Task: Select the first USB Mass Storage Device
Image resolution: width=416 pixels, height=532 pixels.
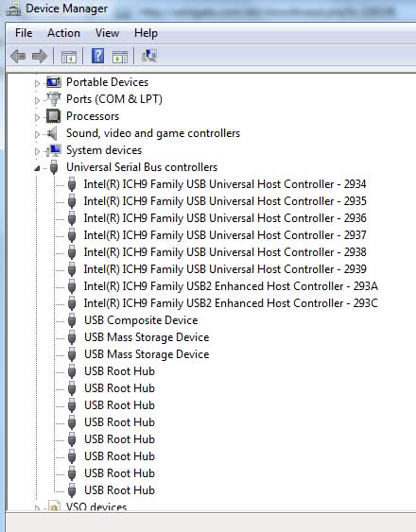Action: click(x=147, y=337)
